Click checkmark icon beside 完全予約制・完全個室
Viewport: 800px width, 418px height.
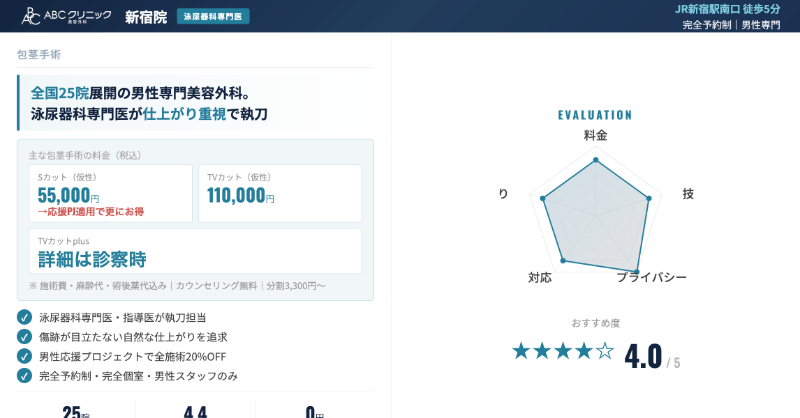click(24, 375)
